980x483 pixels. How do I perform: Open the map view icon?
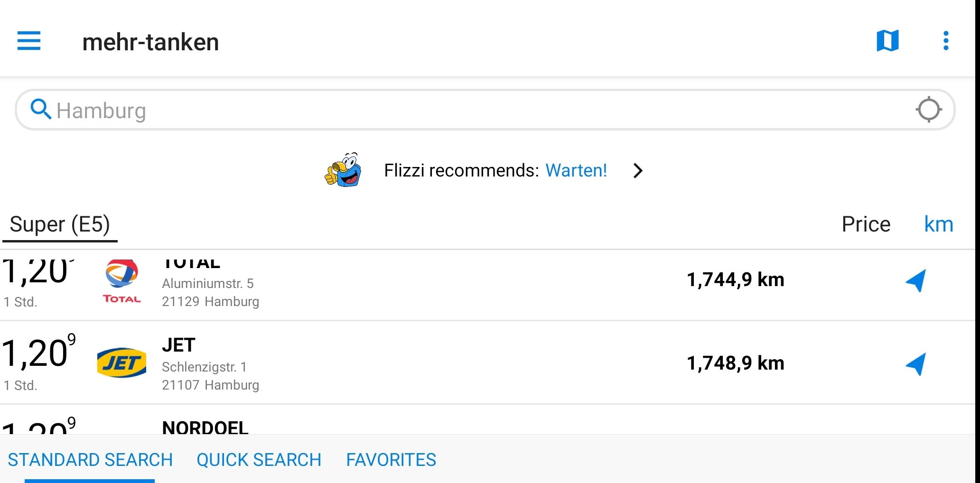point(887,41)
